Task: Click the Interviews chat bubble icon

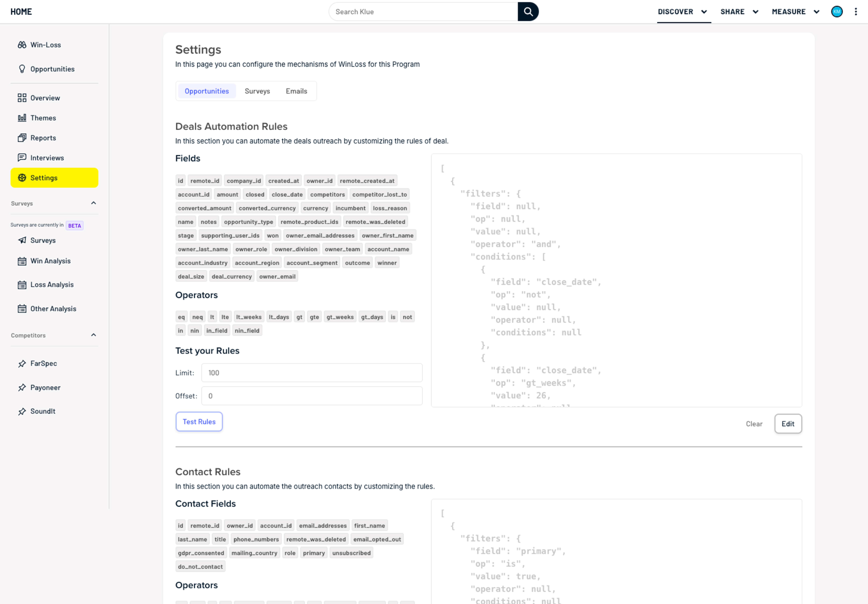Action: click(22, 158)
